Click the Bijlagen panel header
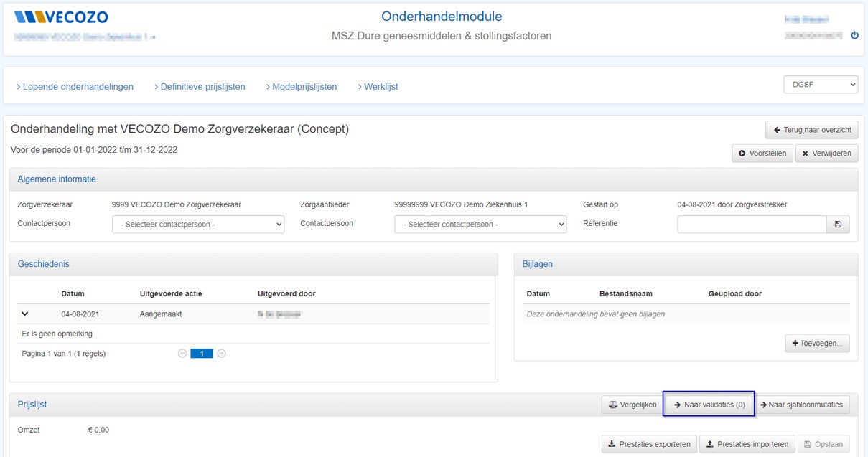Viewport: 868px width, 457px height. (686, 264)
